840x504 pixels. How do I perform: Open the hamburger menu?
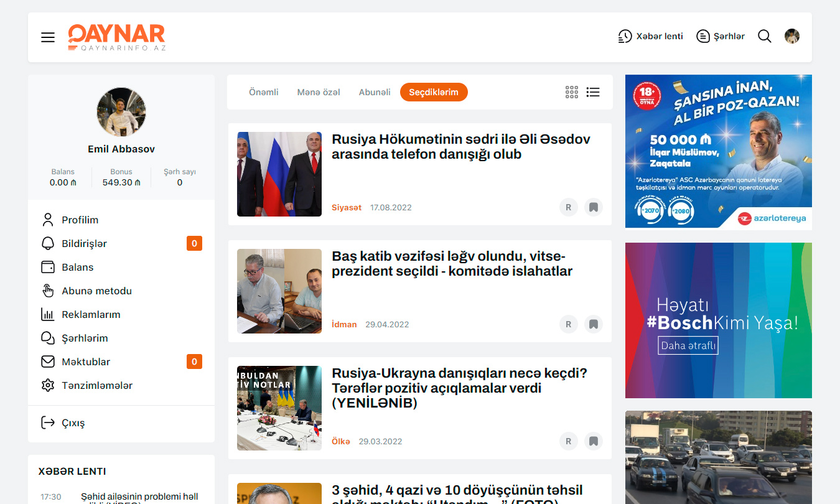[48, 37]
